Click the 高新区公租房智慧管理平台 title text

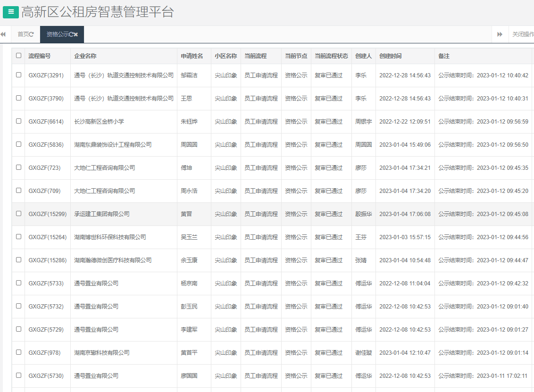(x=98, y=12)
